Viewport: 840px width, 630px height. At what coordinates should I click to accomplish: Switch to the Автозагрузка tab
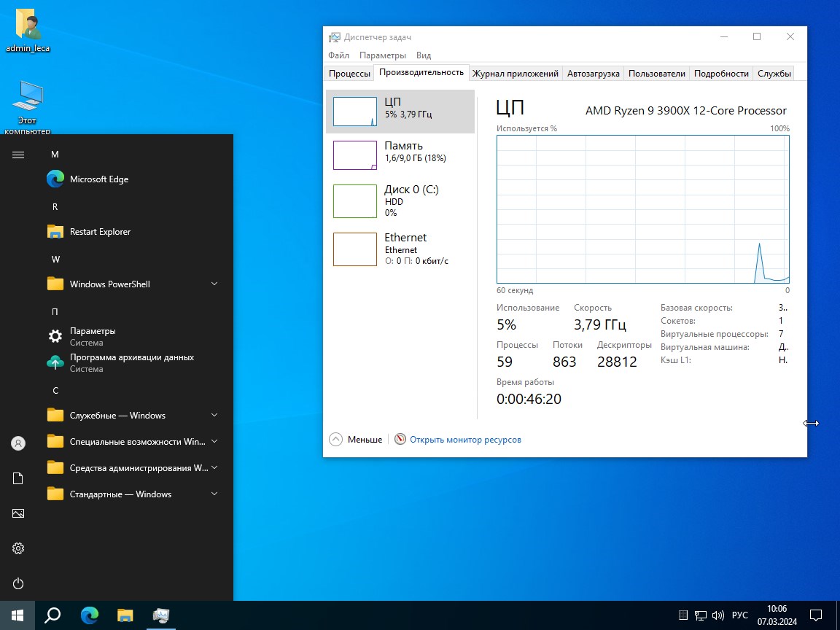pyautogui.click(x=594, y=73)
